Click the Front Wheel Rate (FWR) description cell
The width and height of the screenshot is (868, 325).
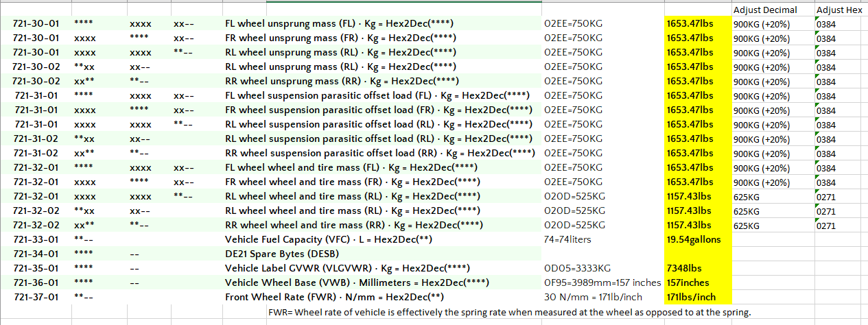point(334,297)
